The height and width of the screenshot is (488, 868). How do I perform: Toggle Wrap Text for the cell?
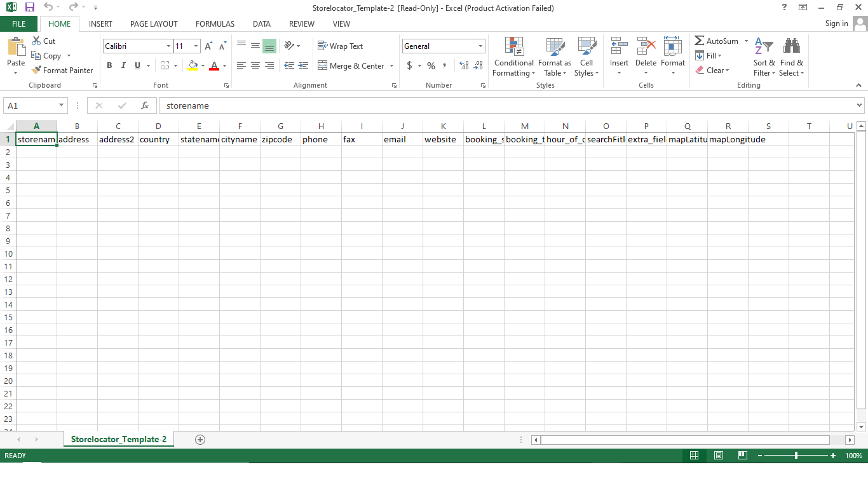point(340,46)
